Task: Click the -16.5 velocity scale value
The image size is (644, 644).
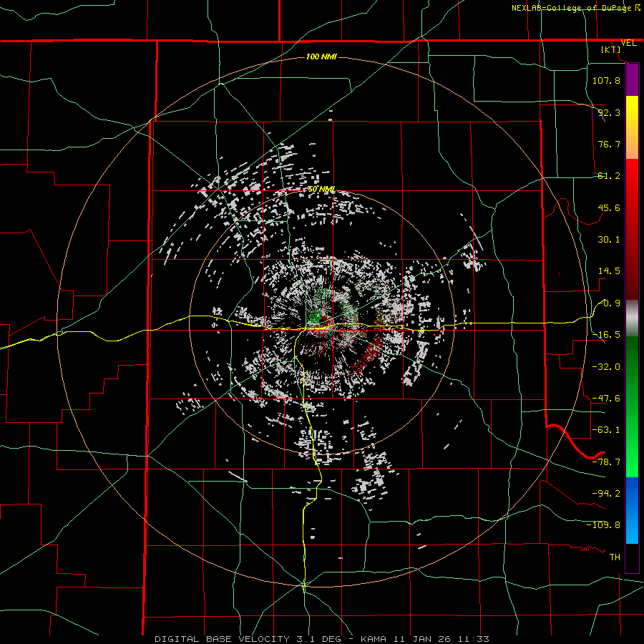Action: pos(606,335)
